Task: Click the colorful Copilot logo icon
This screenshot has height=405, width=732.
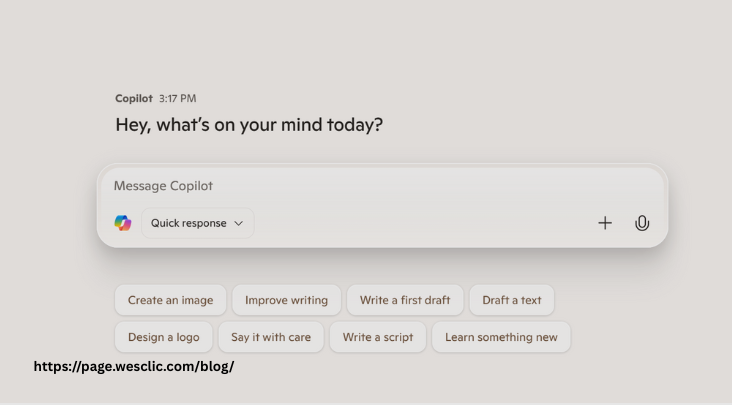Action: (123, 223)
